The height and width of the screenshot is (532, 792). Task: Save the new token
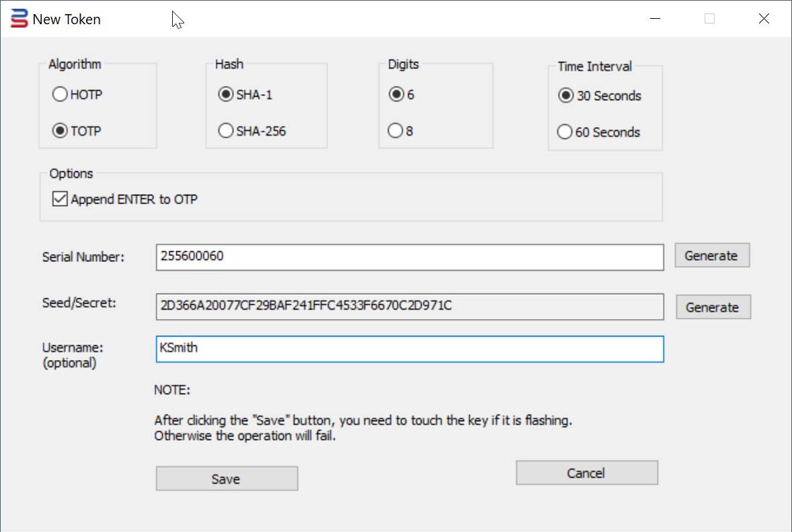226,479
